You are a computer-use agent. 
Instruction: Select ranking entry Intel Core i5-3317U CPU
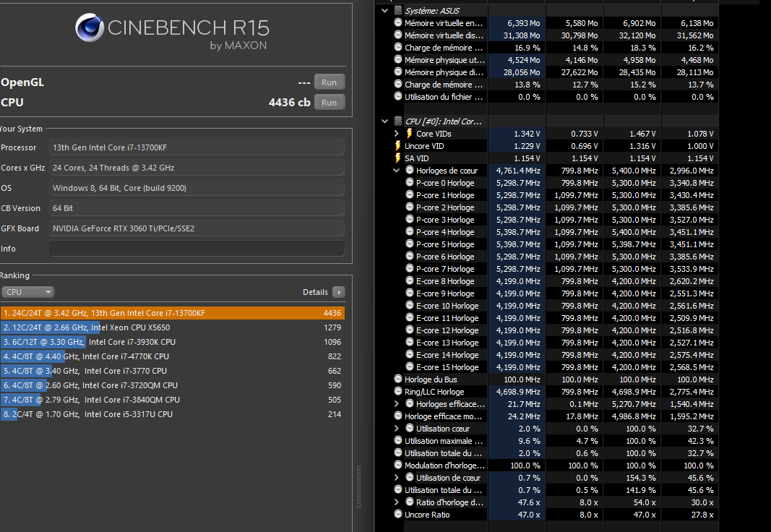[x=172, y=414]
